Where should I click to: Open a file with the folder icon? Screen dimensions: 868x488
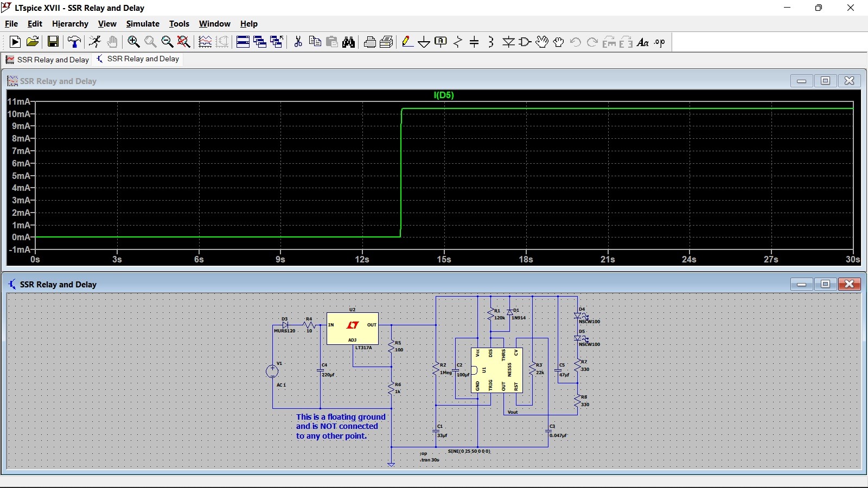[x=33, y=42]
